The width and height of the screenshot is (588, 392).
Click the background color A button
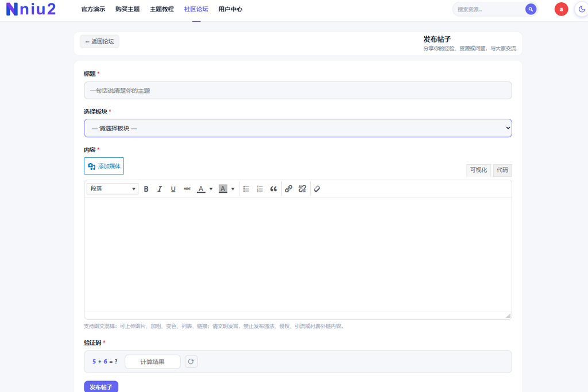click(x=223, y=189)
